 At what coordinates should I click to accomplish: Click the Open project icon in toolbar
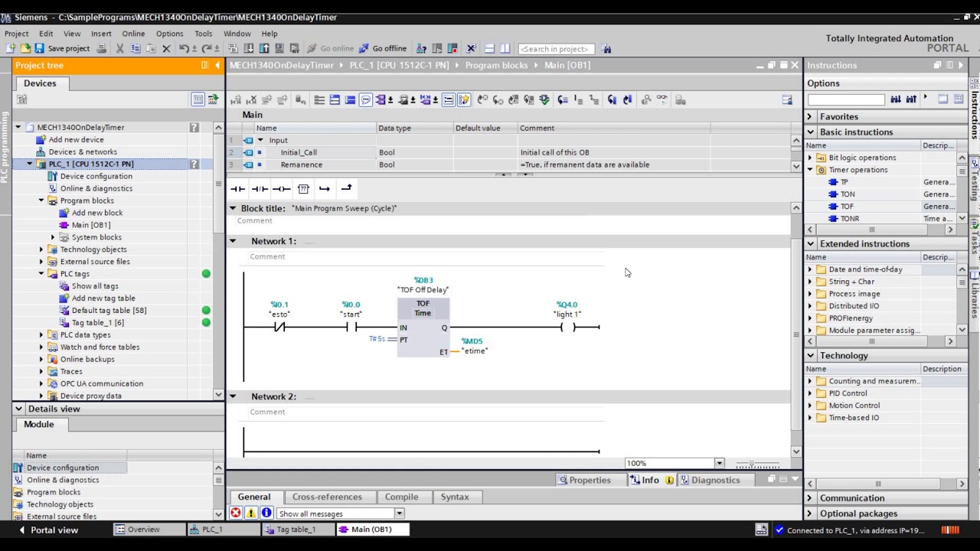(x=25, y=48)
